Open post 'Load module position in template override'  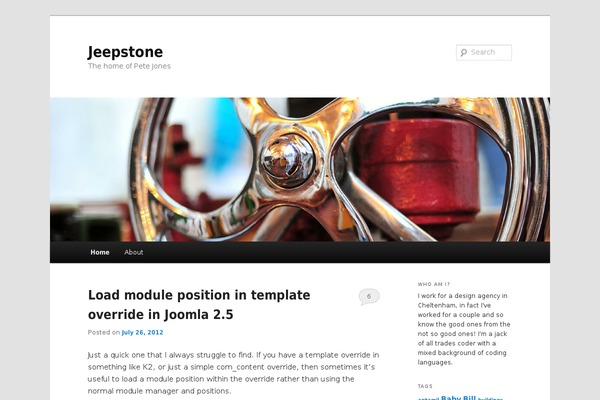coord(199,305)
